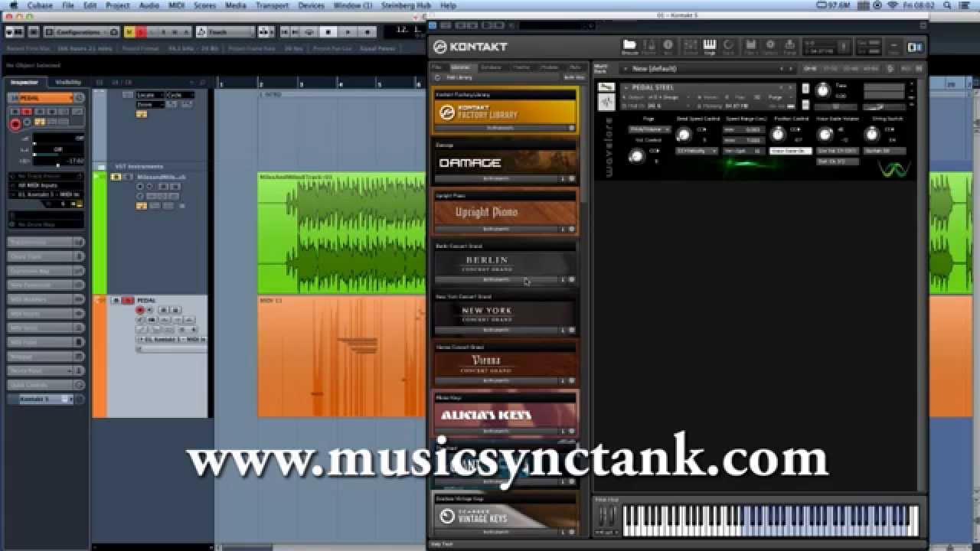Click the Factory Library settings gear
Viewport: 980px width, 551px height.
(x=572, y=128)
